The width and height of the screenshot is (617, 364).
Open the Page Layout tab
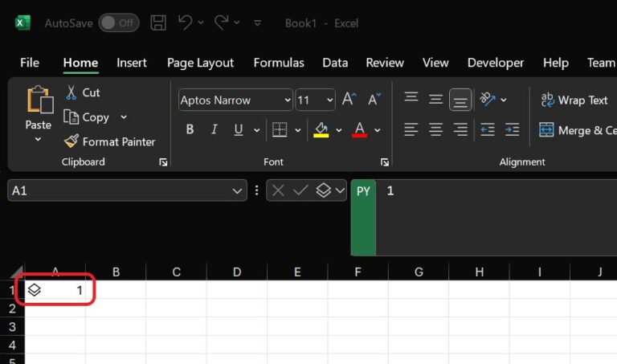[200, 63]
